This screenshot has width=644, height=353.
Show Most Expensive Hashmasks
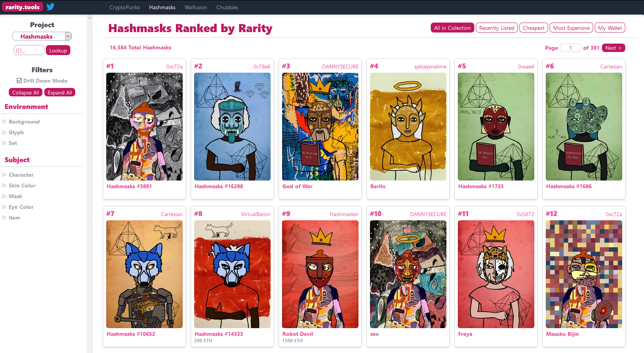click(x=571, y=28)
